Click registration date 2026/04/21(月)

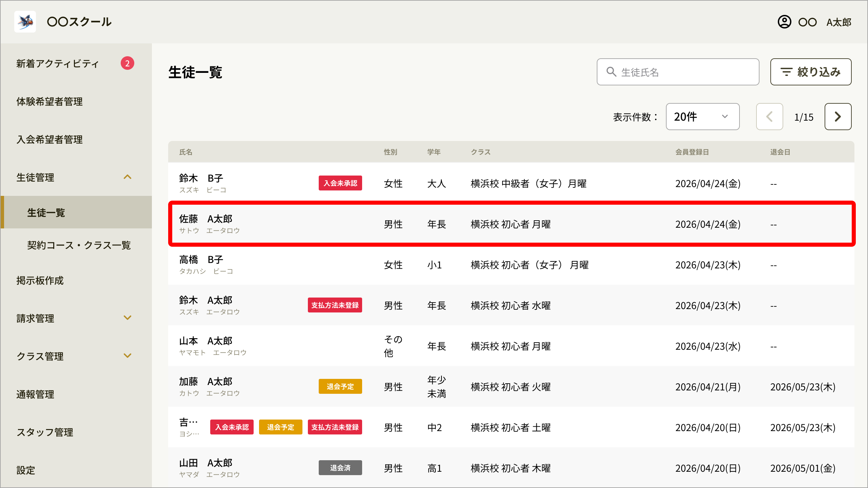[708, 387]
